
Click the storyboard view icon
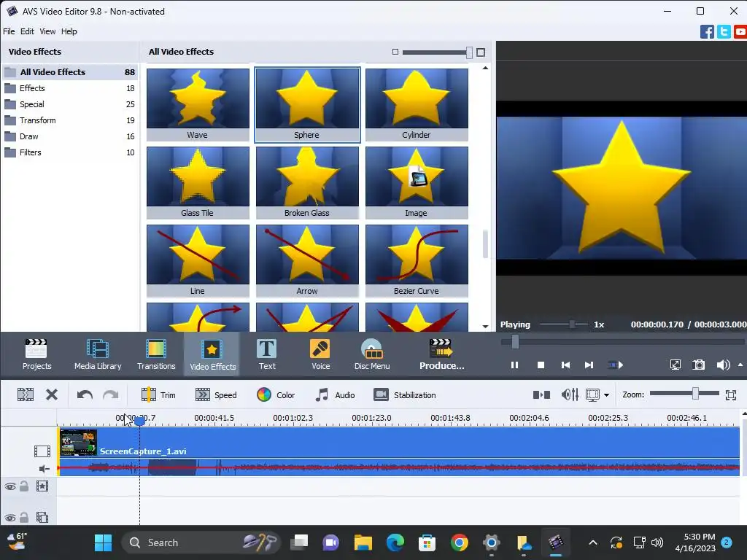[542, 394]
